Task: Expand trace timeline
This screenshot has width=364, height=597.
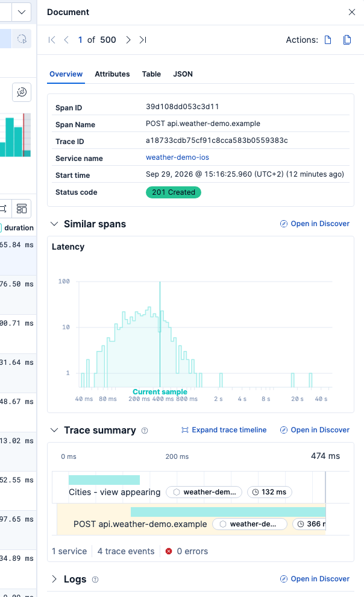Action: coord(224,430)
